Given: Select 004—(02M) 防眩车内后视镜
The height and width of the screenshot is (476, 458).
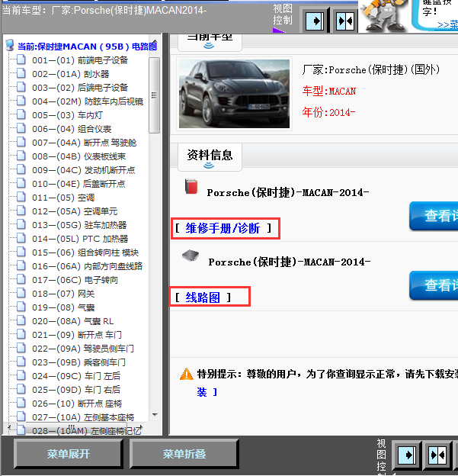Looking at the screenshot, I should (88, 101).
